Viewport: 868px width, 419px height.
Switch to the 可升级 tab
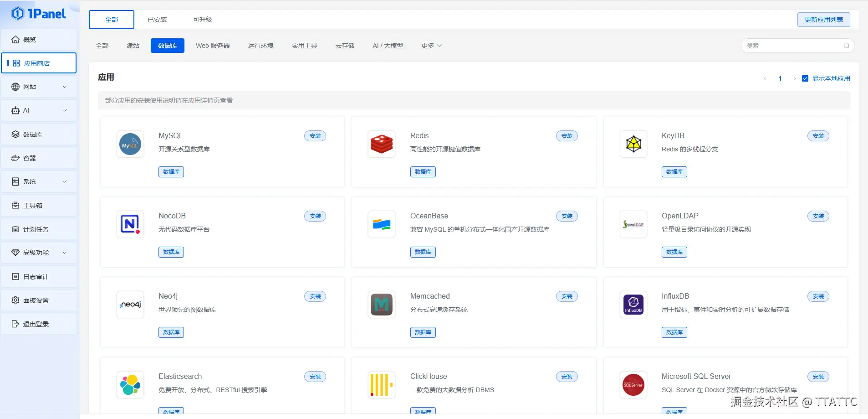click(x=203, y=20)
